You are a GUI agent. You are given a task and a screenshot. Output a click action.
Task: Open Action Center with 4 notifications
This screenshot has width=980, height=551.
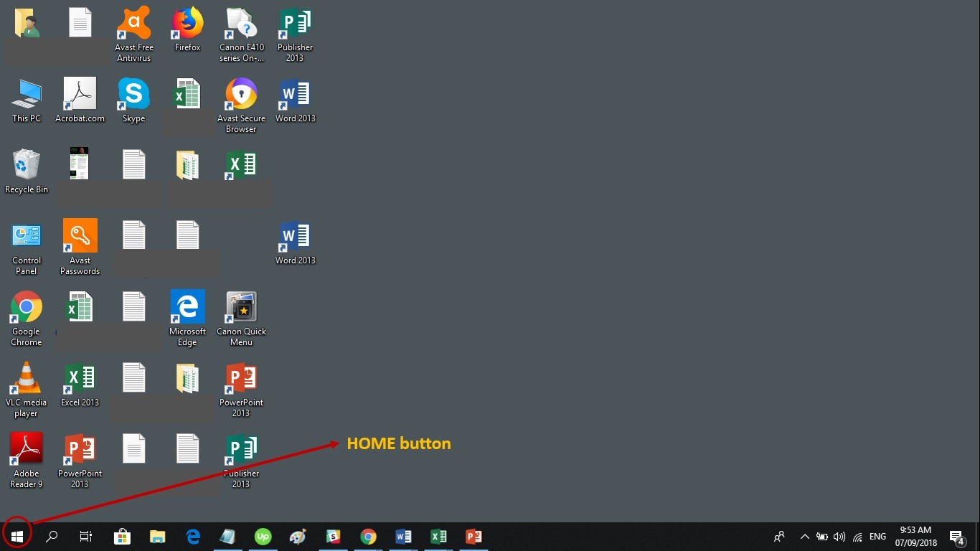pos(957,537)
